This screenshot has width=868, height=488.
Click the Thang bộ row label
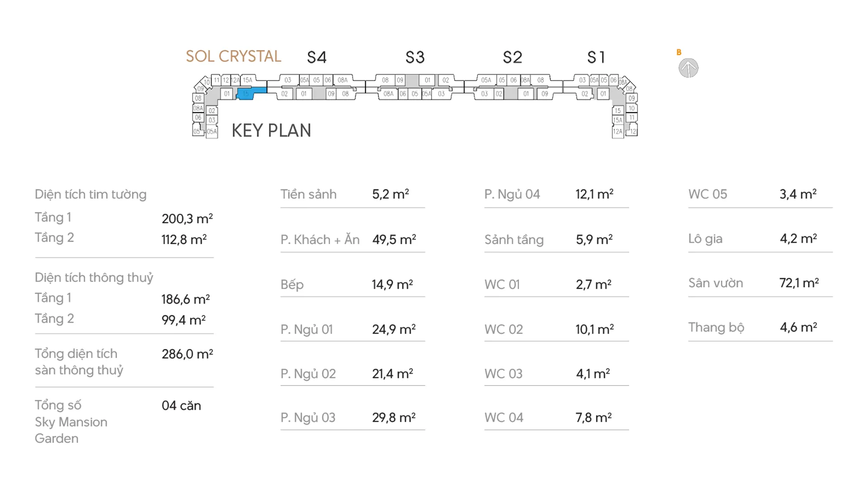[x=716, y=327]
